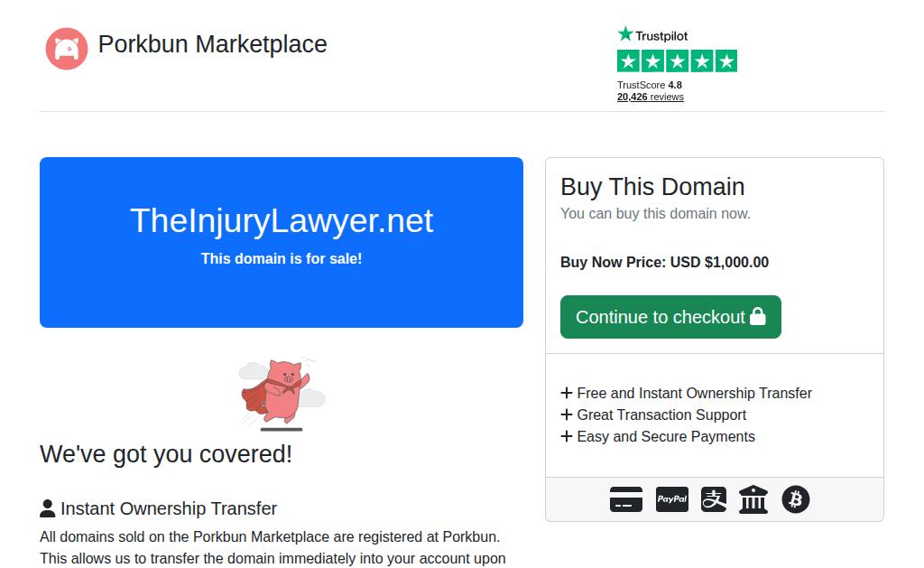Screen dimensions: 924x568
Task: Click the TrustScore 4.8 text
Action: [x=650, y=85]
